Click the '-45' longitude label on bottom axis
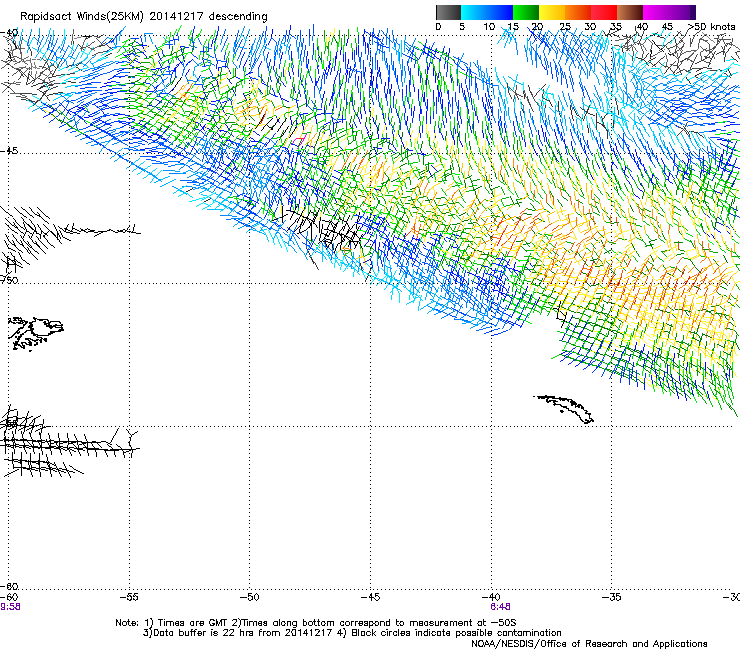 pyautogui.click(x=370, y=597)
